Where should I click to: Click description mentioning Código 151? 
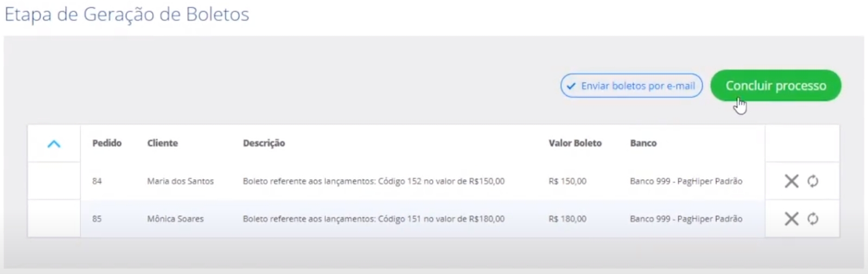click(373, 219)
